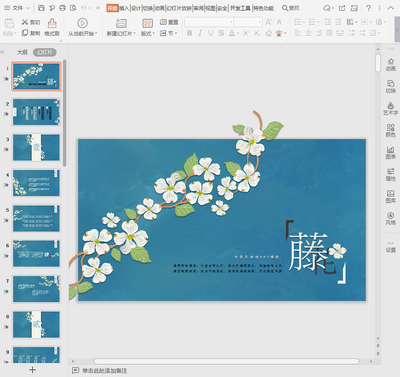Expand the bullet list dropdown arrow
The width and height of the screenshot is (400, 377).
coord(304,22)
